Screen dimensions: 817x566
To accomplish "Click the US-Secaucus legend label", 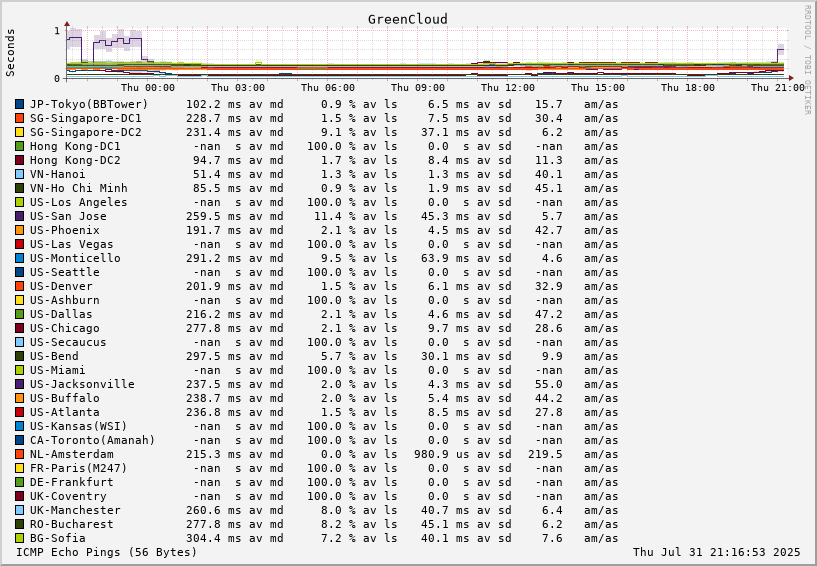I will point(68,342).
